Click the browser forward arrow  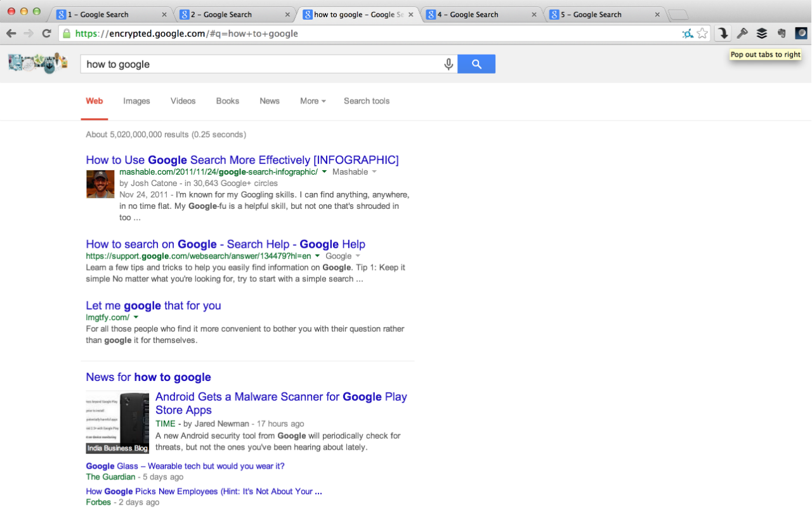(29, 34)
